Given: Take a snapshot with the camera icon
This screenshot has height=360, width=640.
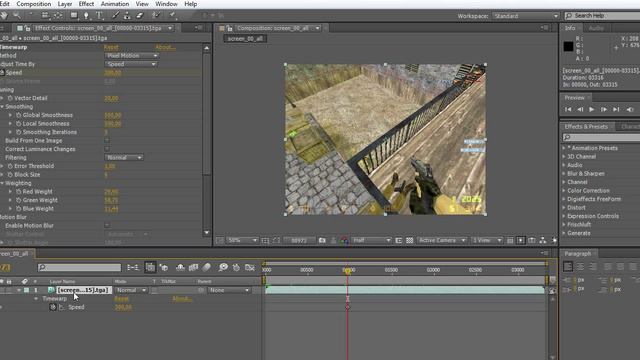Looking at the screenshot, I should 322,240.
